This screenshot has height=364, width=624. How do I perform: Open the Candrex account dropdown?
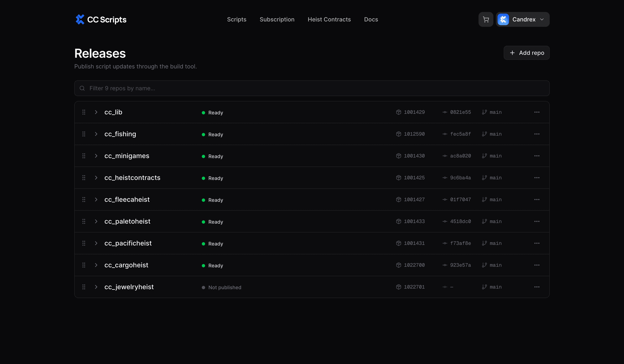click(x=523, y=19)
